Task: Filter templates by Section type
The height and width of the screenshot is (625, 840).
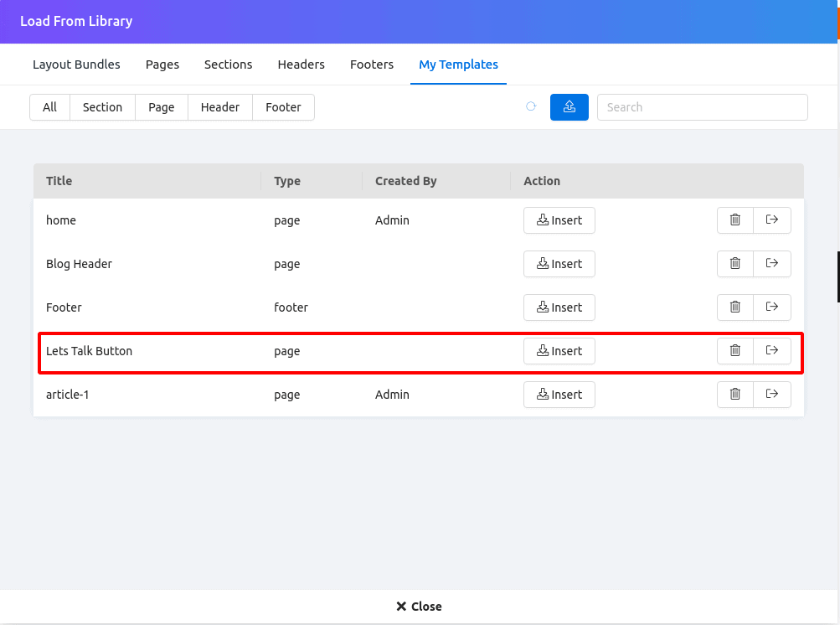Action: click(102, 107)
